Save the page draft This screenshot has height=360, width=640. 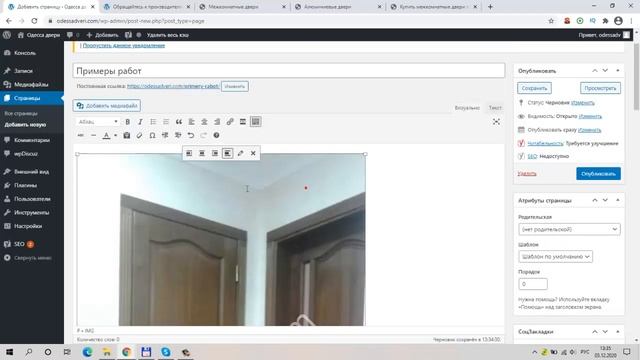[x=534, y=88]
